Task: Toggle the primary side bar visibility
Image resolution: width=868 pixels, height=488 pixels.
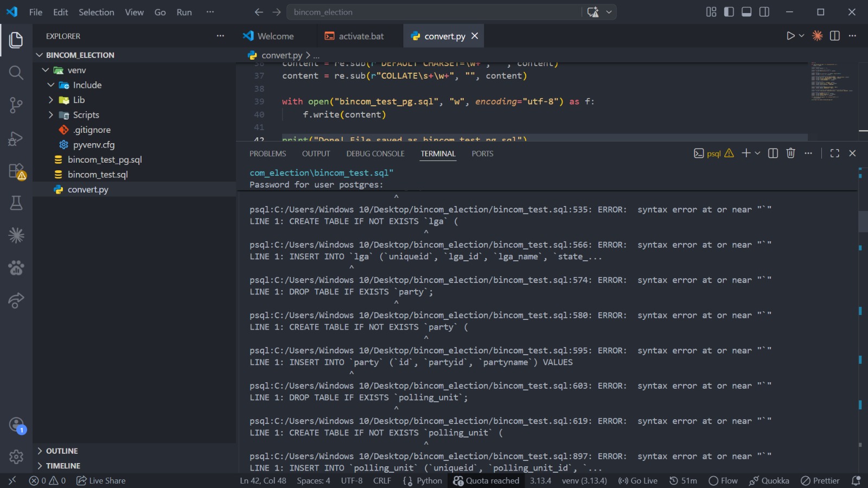Action: coord(729,12)
